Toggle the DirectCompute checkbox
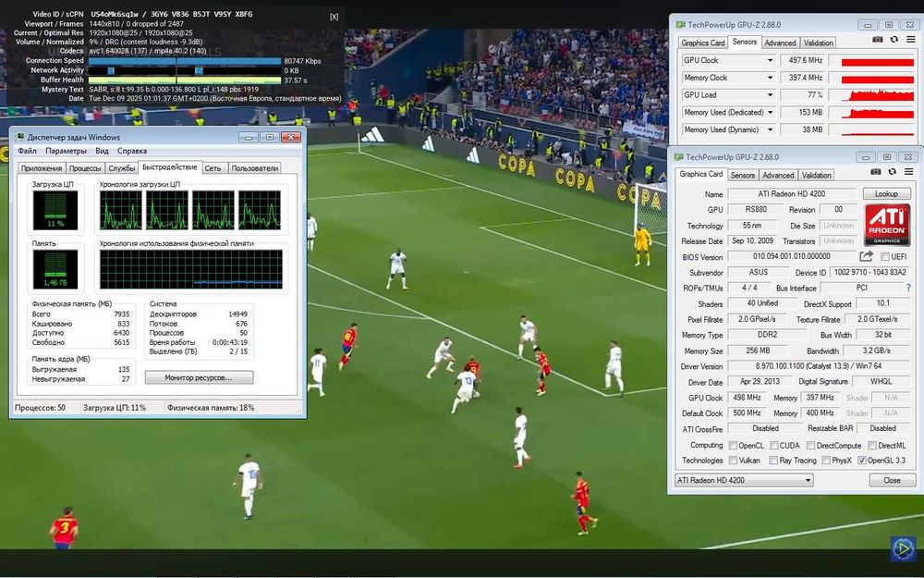The width and height of the screenshot is (924, 578). click(x=811, y=446)
